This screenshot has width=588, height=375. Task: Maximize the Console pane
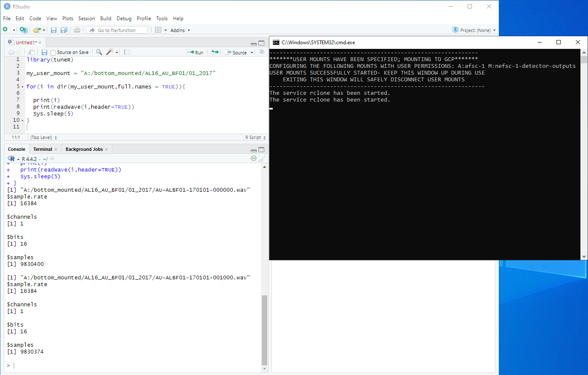[261, 150]
